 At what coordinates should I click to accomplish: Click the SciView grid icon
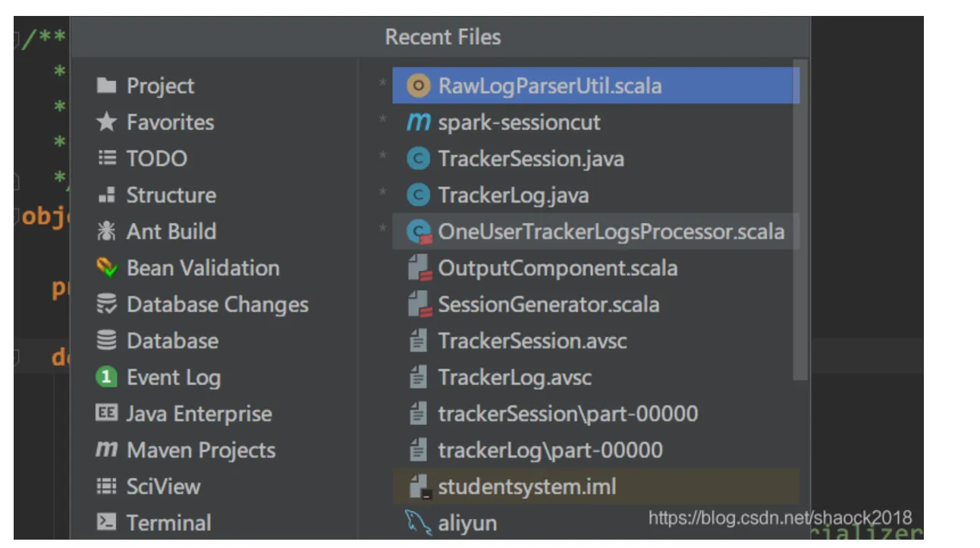click(107, 487)
